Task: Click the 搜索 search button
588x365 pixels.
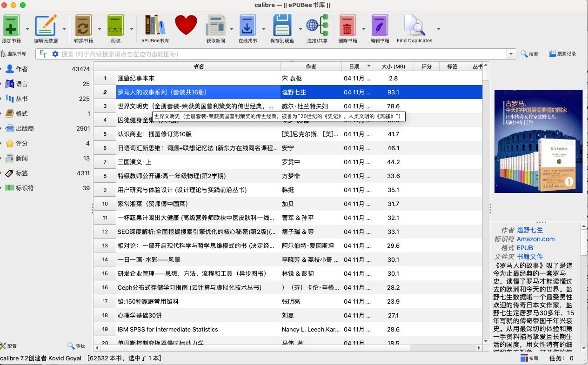Action: click(529, 54)
